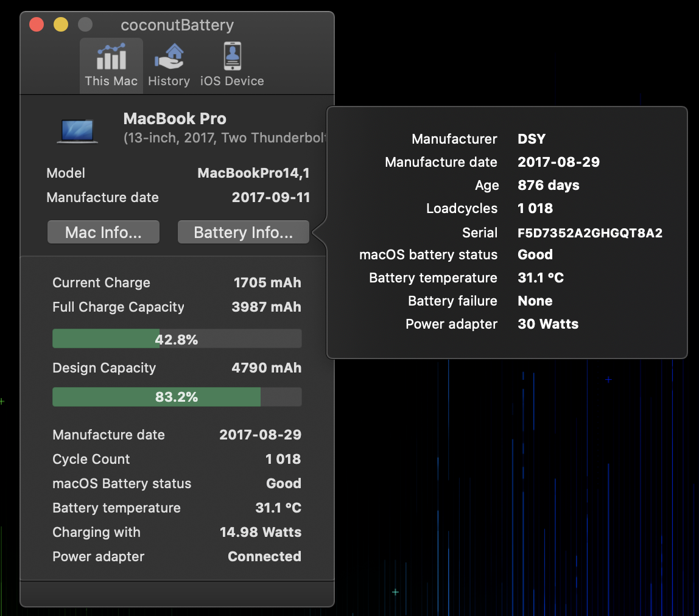Select the 3987 mAh full charge value

tap(267, 307)
